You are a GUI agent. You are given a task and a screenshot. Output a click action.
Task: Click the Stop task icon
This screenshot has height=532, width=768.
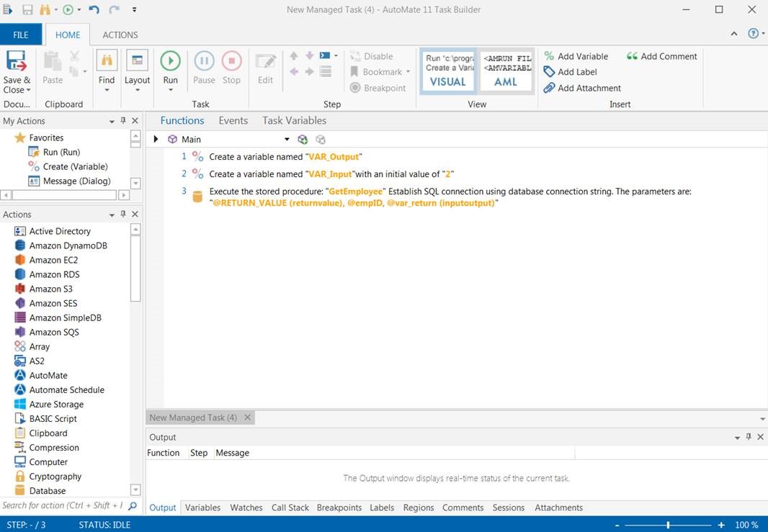232,61
